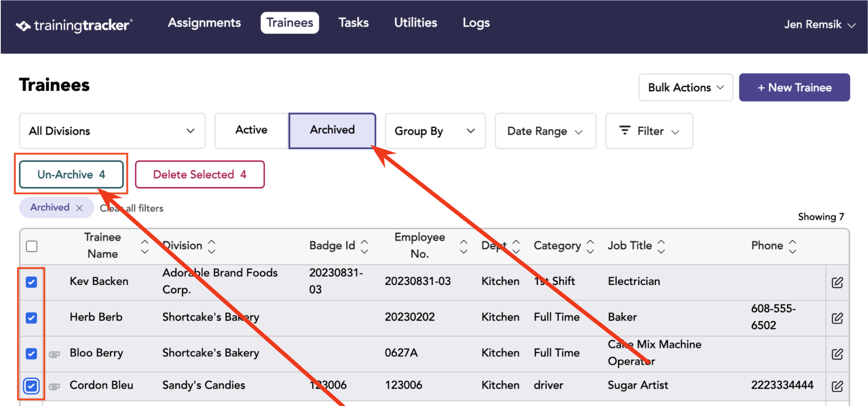
Task: Switch to the Archived tab
Action: 332,130
